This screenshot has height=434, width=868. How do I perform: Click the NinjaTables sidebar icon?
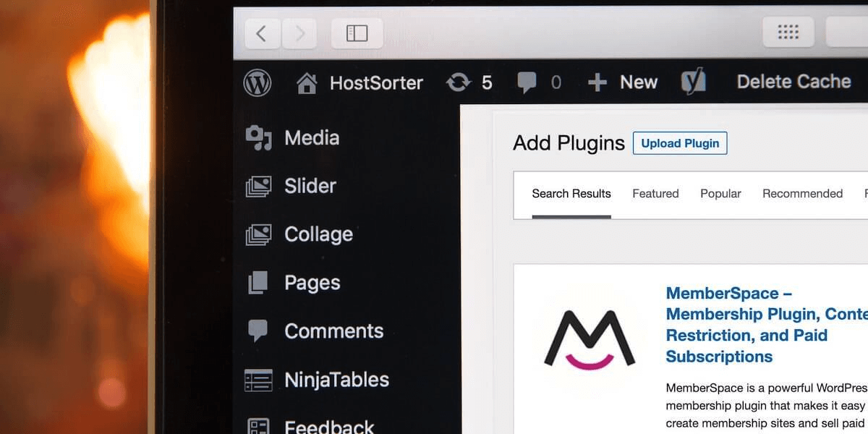pos(258,380)
